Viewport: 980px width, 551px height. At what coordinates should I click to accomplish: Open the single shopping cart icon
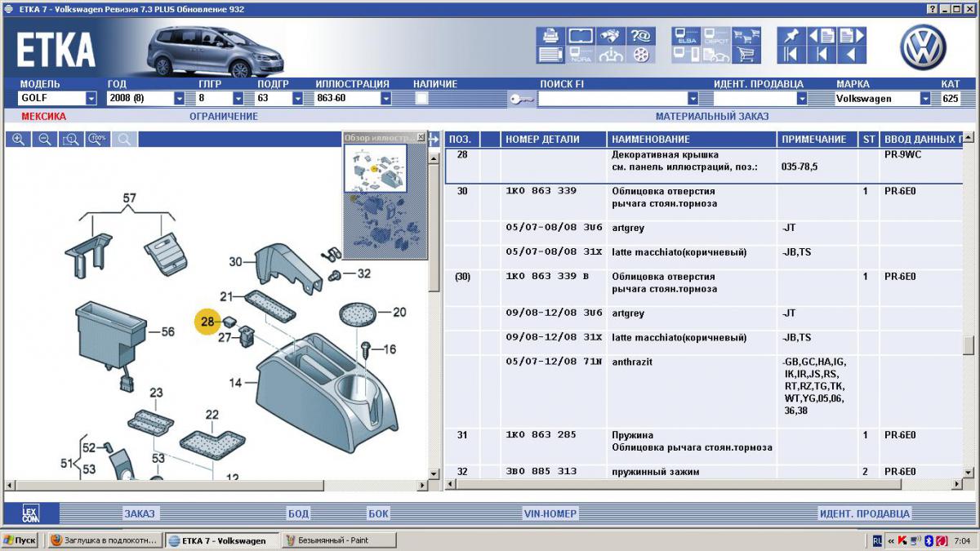(746, 55)
